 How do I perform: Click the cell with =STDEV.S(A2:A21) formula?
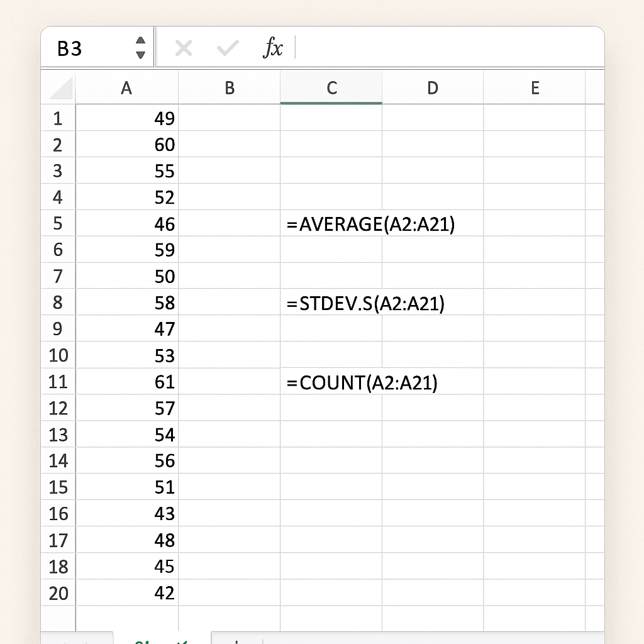tap(331, 303)
